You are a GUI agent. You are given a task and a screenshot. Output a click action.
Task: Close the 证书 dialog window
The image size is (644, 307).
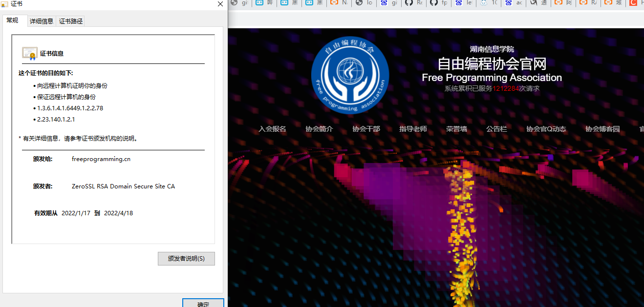pyautogui.click(x=220, y=4)
